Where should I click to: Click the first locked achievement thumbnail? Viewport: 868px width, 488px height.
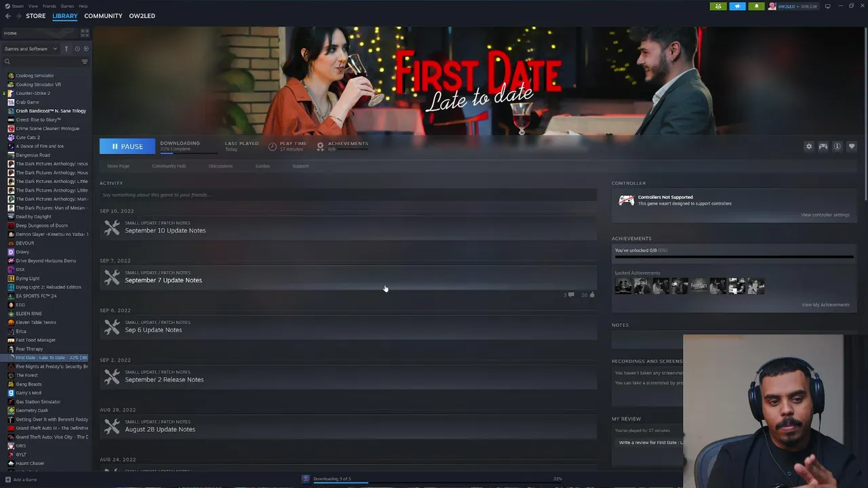pos(623,286)
